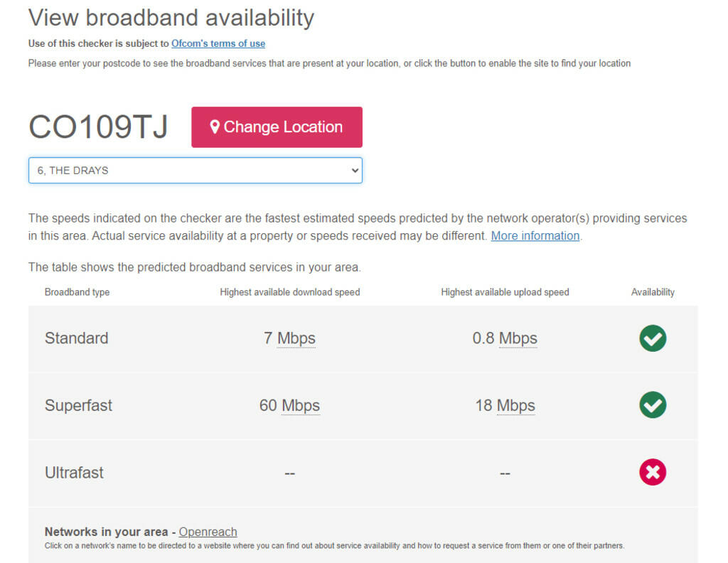Select the Superfast broadband type row label
Screen dimensions: 728x563
point(78,405)
